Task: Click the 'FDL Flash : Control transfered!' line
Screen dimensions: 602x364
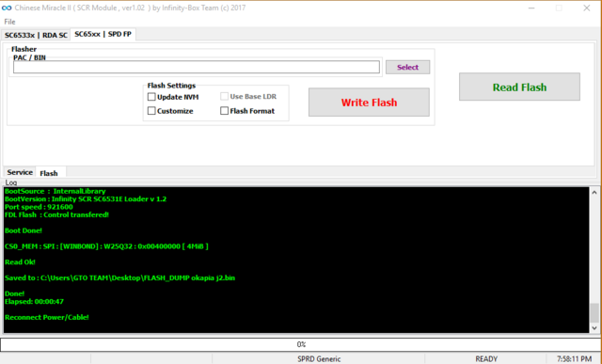Action: click(56, 214)
